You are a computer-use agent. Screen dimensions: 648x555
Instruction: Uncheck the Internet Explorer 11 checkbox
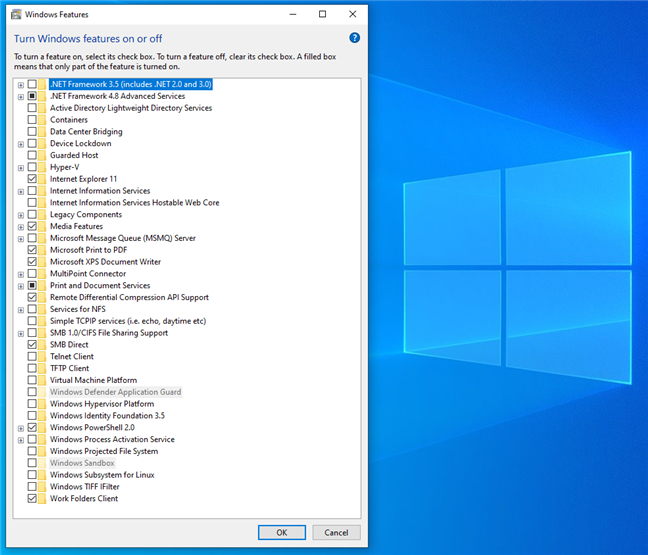[x=32, y=179]
